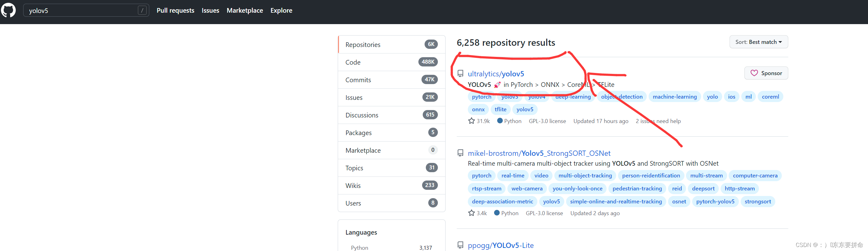Image resolution: width=868 pixels, height=251 pixels.
Task: Select Users filter with 8 results
Action: point(392,203)
